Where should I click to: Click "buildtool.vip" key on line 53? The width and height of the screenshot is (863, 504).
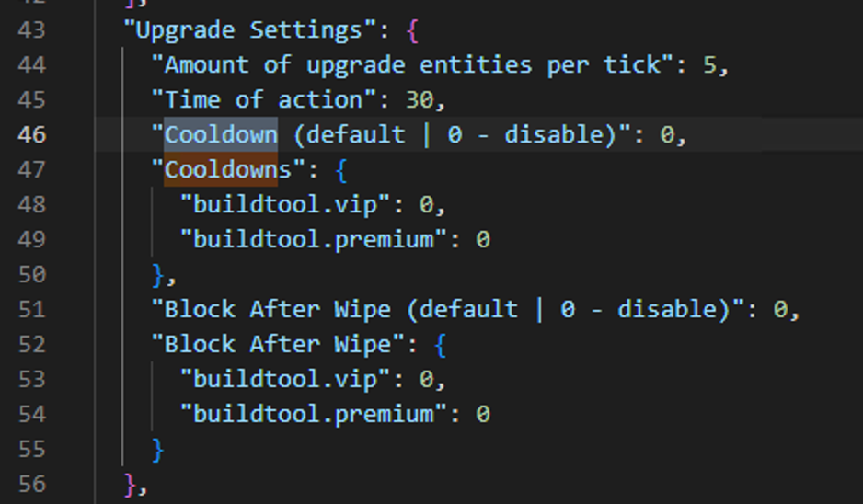pos(285,380)
